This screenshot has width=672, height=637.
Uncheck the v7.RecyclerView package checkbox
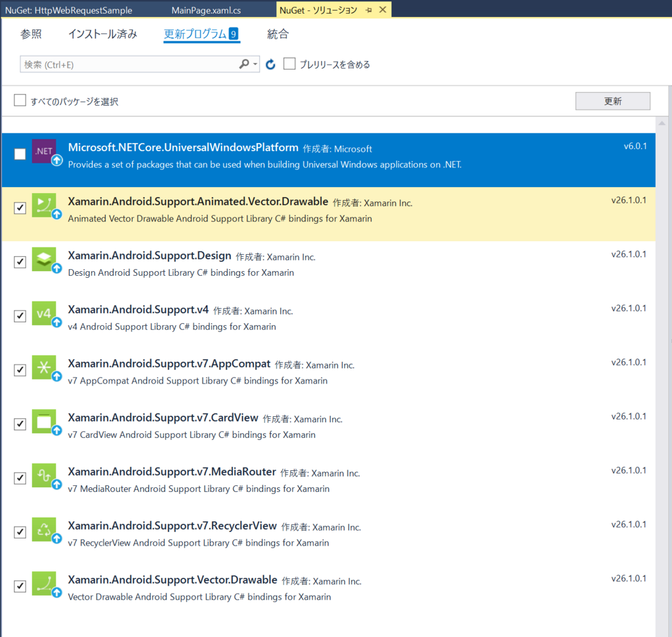point(20,532)
